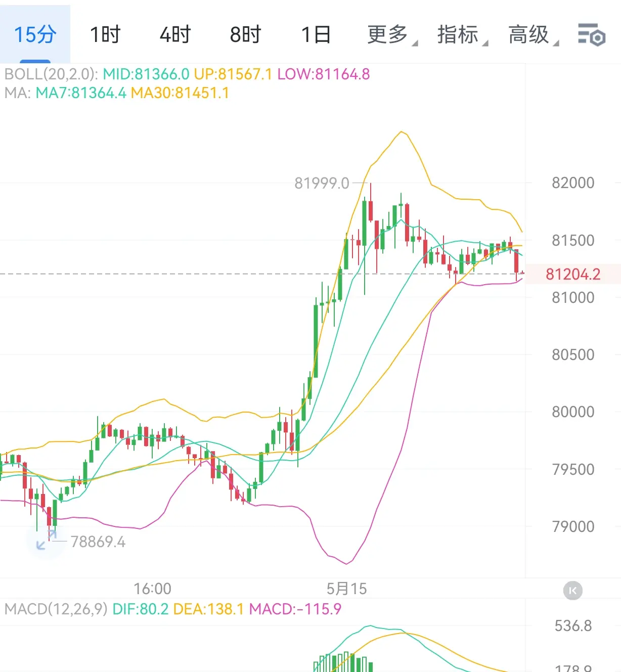Click the 79500 price axis label
This screenshot has height=672, width=621.
(573, 469)
